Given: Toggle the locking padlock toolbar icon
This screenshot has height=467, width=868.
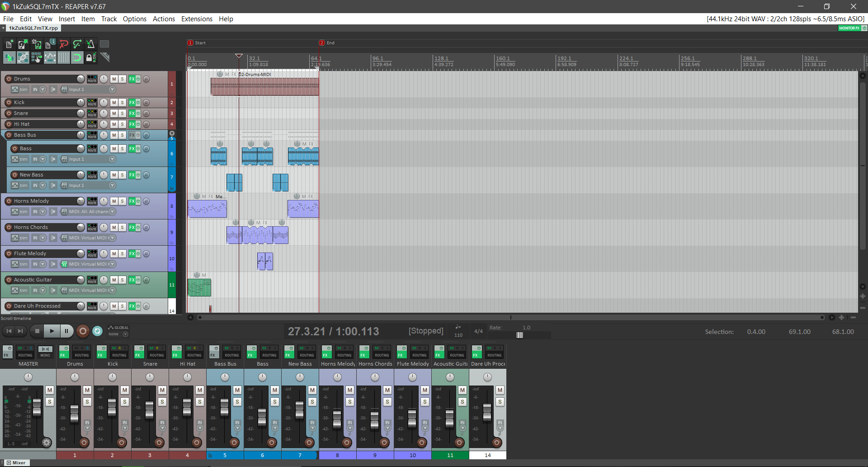Looking at the screenshot, I should coord(90,57).
